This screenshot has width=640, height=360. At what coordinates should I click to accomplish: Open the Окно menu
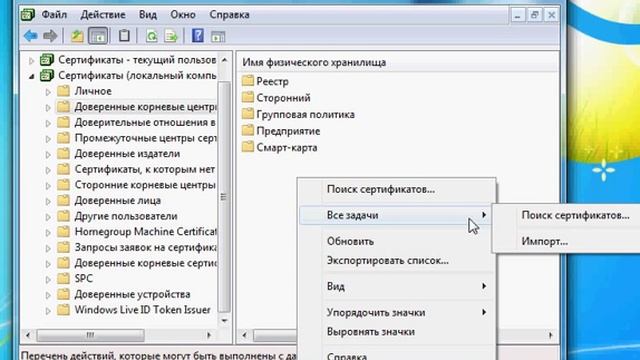click(183, 15)
